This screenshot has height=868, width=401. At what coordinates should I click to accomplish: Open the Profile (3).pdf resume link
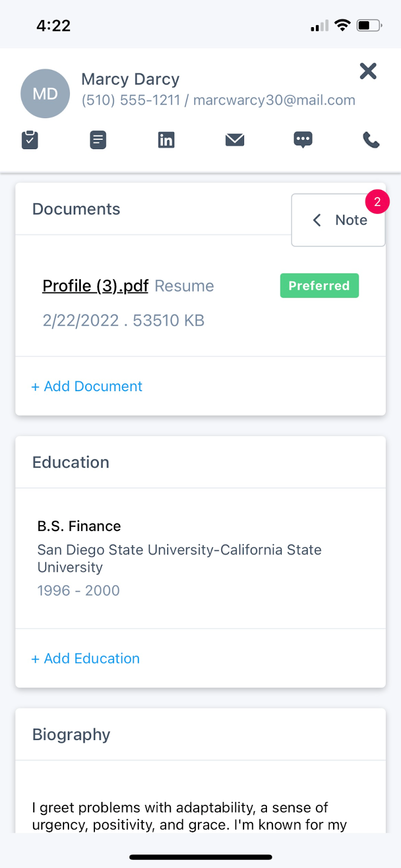(96, 286)
